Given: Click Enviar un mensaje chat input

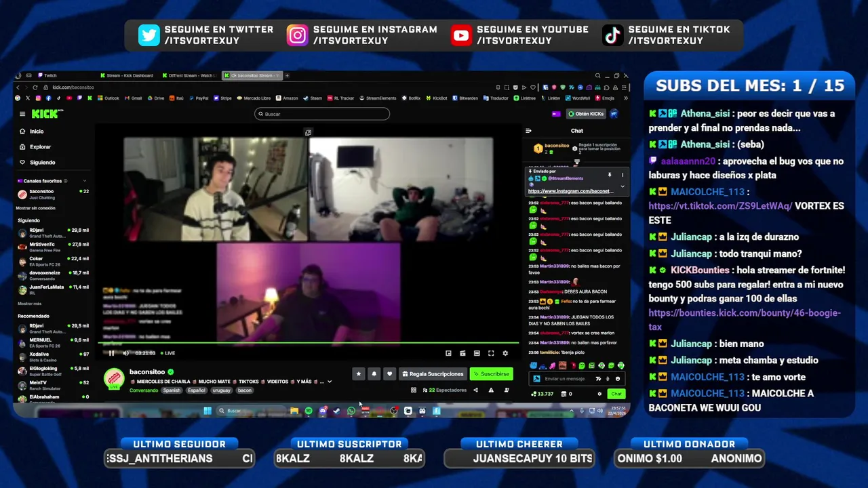Looking at the screenshot, I should 566,379.
